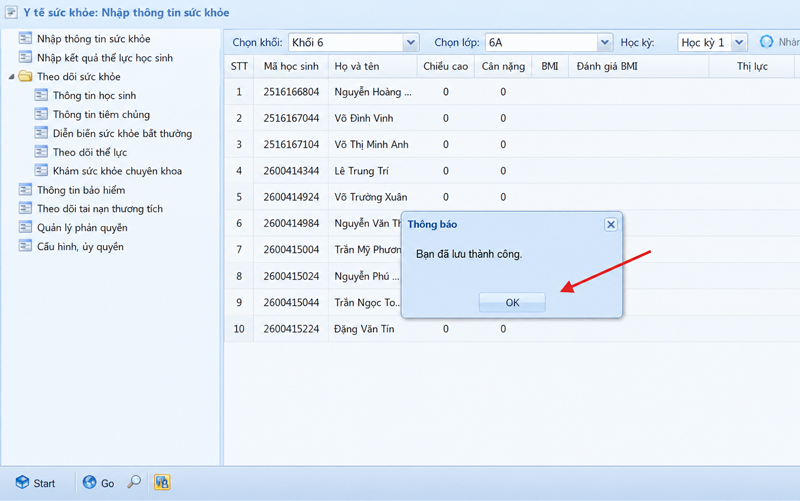800x501 pixels.
Task: Click the Quản lý phân quyền icon
Action: coord(25,227)
